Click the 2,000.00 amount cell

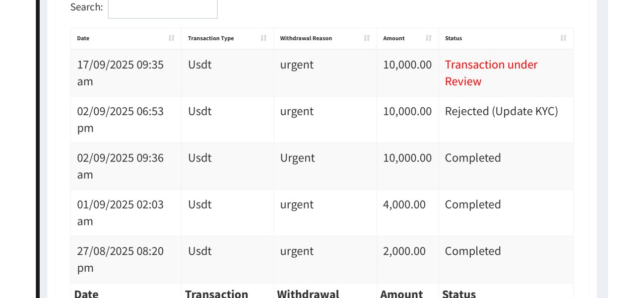tap(404, 251)
